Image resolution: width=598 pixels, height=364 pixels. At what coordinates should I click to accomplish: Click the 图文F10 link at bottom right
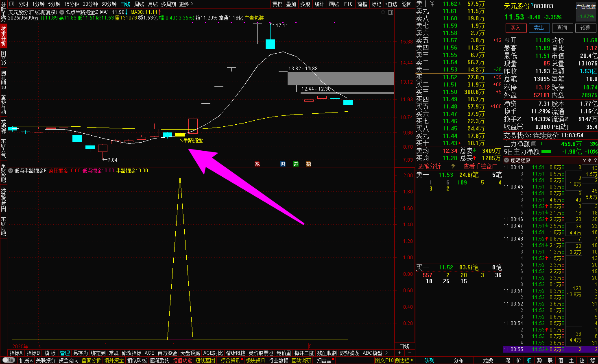coord(384,360)
